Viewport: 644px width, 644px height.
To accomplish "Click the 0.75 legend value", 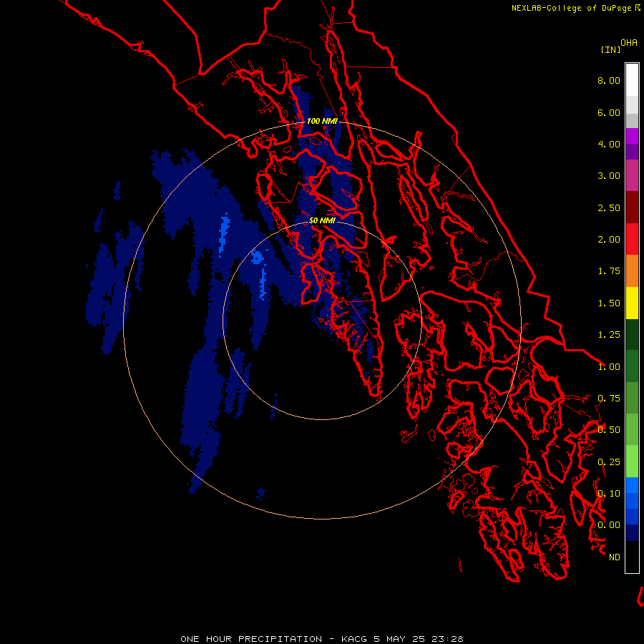I will coord(609,399).
